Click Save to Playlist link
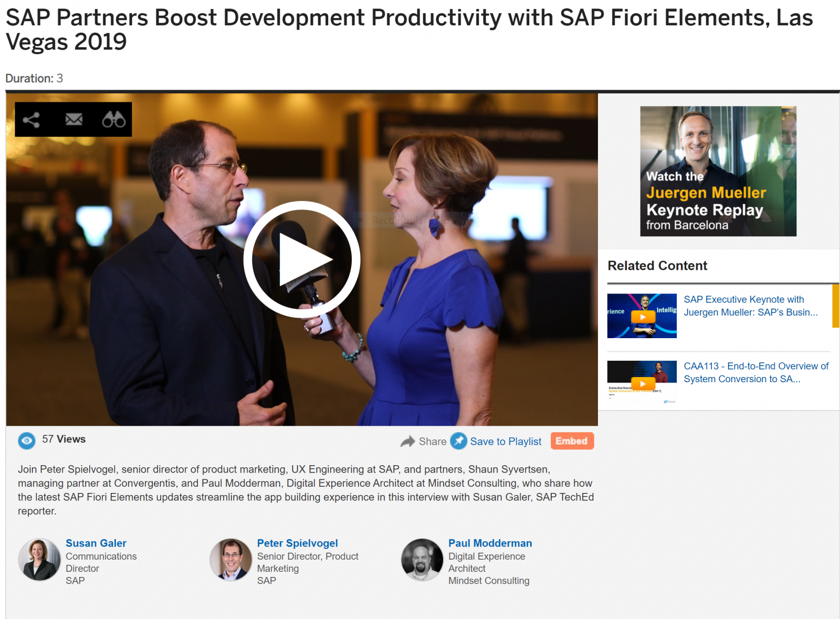This screenshot has width=840, height=619. [506, 442]
